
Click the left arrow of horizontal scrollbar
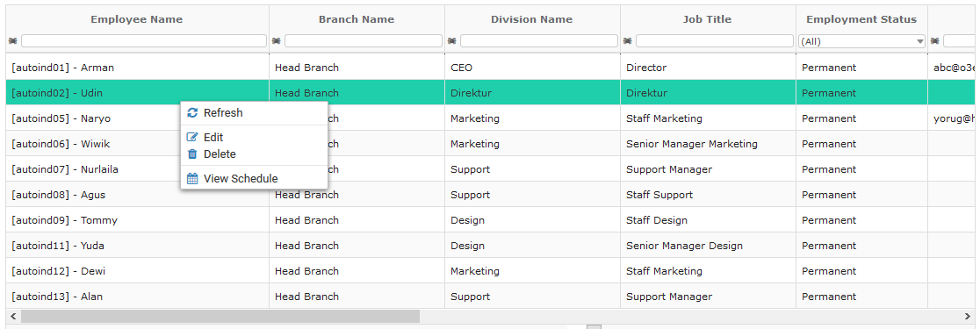[13, 317]
